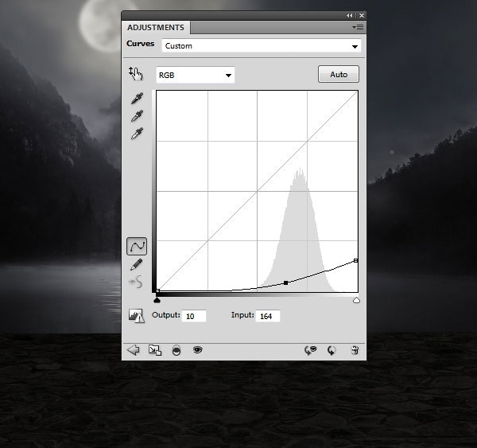Click the Auto button

coord(339,74)
